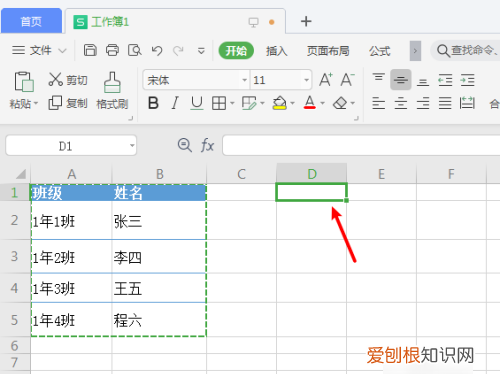Click the Print icon
The width and height of the screenshot is (500, 374).
(x=112, y=51)
